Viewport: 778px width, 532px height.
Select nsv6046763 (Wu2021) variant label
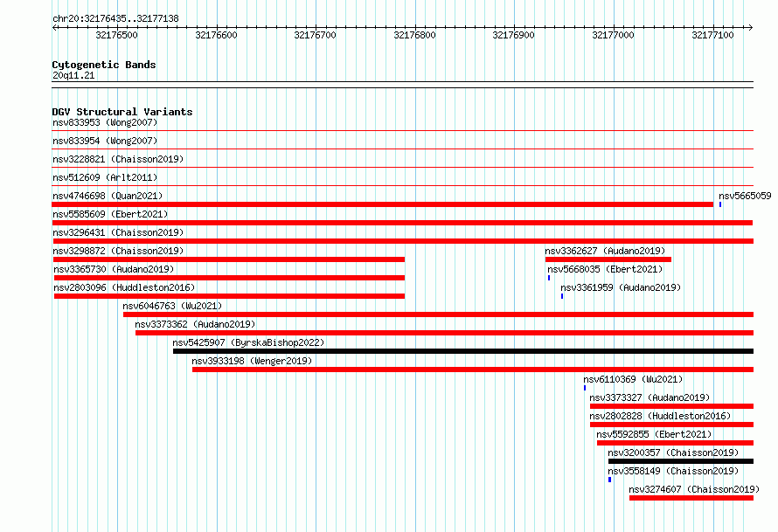point(172,306)
